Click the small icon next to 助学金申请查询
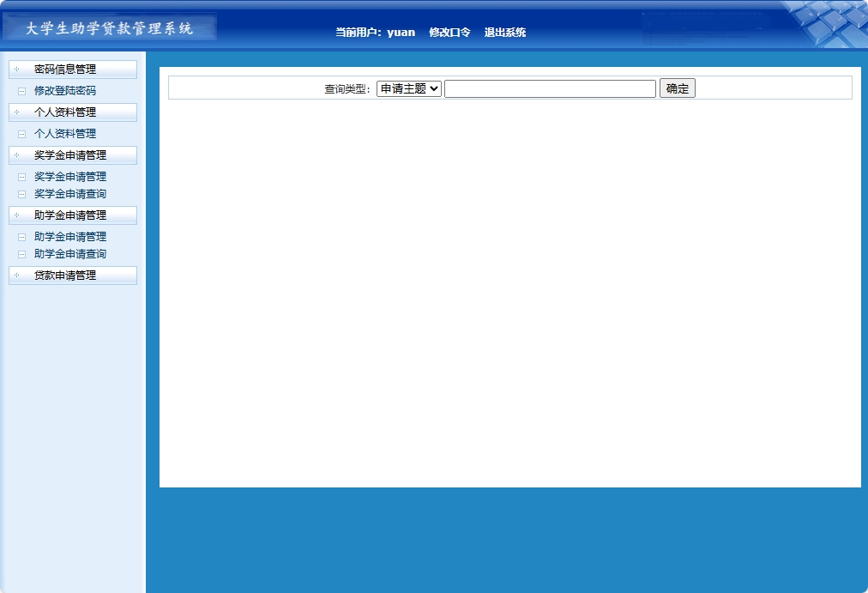The height and width of the screenshot is (593, 868). pos(21,254)
